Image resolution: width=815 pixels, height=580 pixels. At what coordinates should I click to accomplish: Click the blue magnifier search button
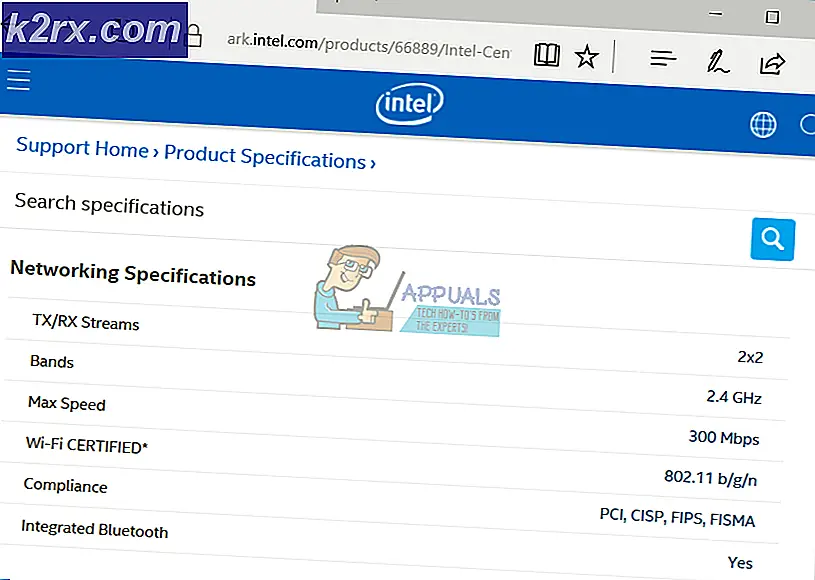(773, 239)
